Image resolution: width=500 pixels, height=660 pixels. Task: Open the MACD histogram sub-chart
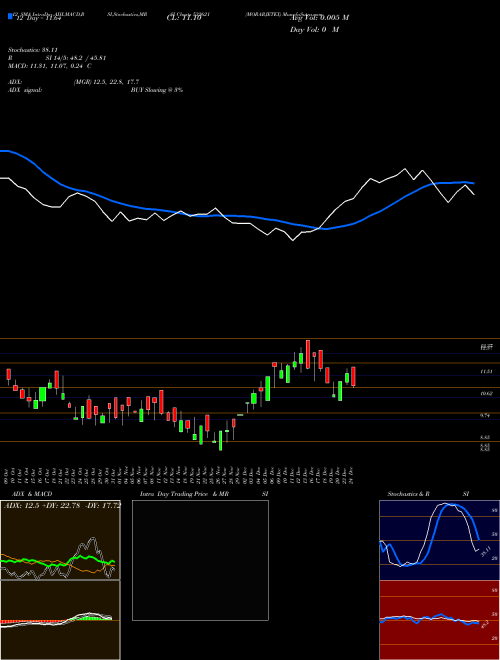coord(60,620)
